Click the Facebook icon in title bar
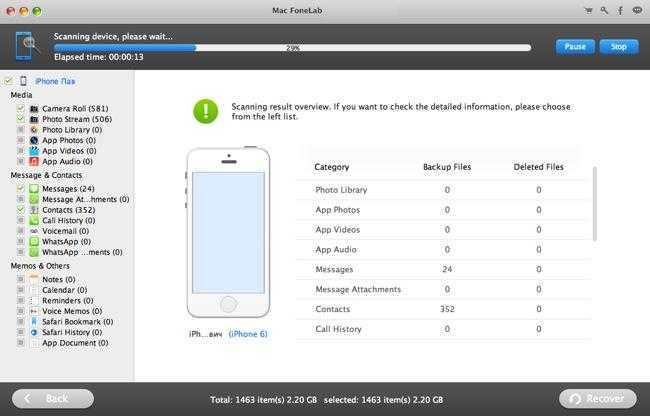 (x=620, y=11)
